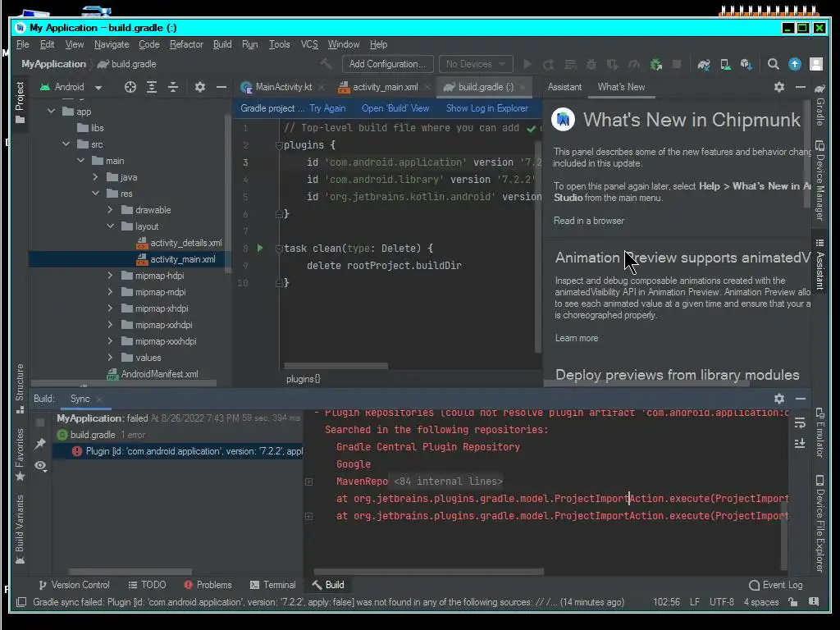This screenshot has height=630, width=840.
Task: Click Collapse All in Project panel
Action: coord(172,87)
